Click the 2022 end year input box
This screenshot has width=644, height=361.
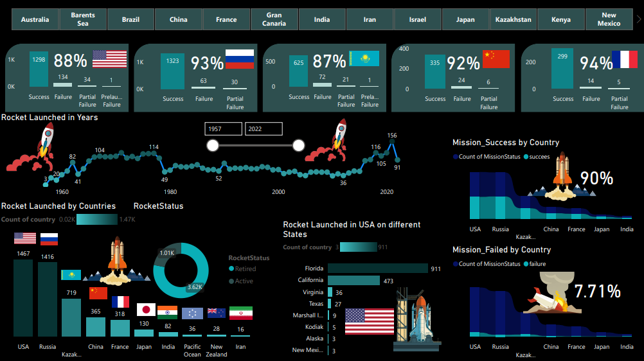[x=264, y=129]
